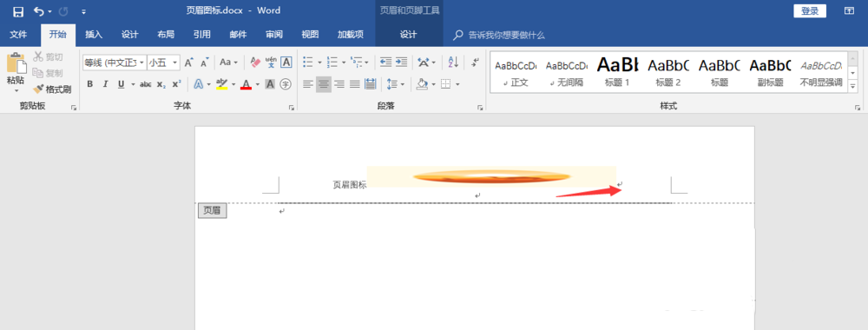
Task: Open the 文件 tab
Action: [18, 35]
